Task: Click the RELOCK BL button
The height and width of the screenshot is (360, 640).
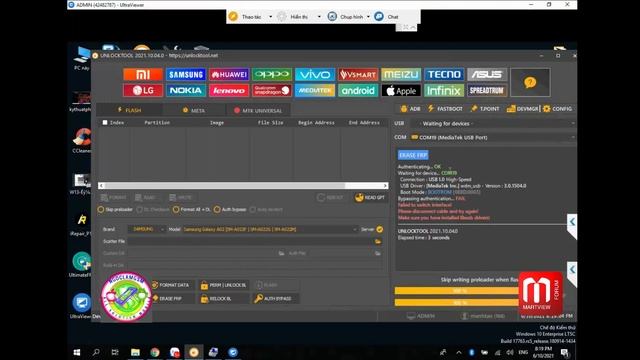Action: [x=224, y=298]
